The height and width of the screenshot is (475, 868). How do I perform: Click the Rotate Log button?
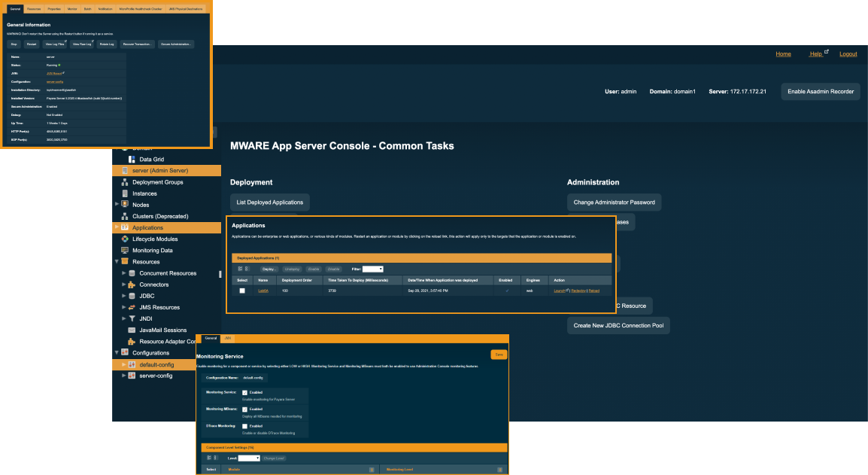coord(107,44)
